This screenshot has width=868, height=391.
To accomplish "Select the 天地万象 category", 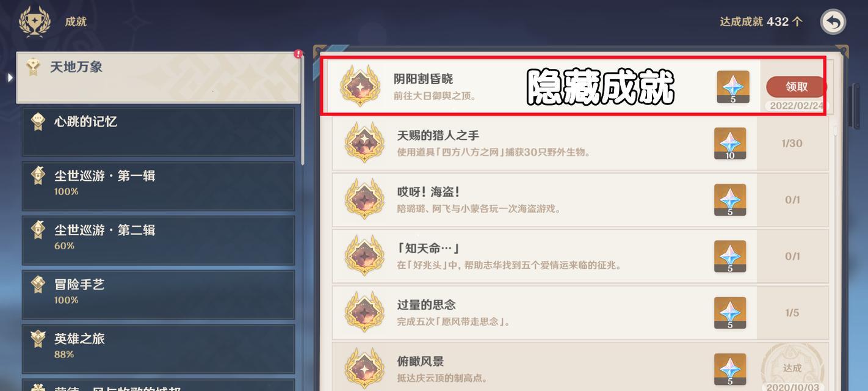I will tap(158, 78).
